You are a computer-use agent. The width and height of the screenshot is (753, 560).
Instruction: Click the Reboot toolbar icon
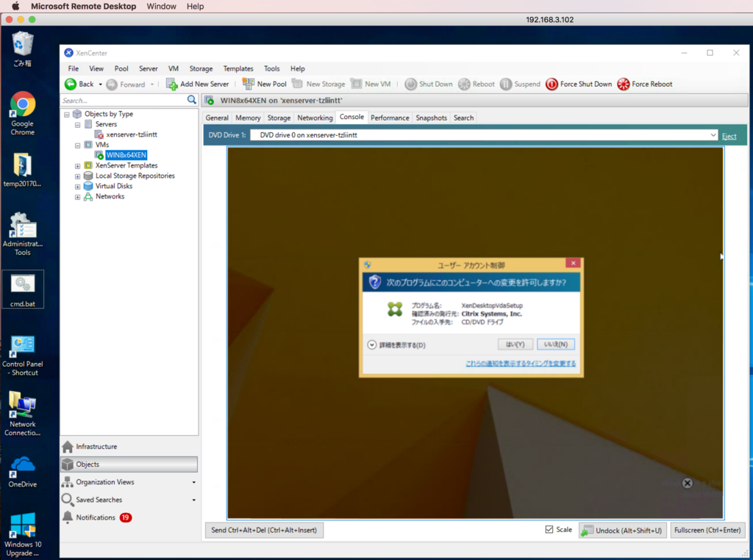(464, 85)
